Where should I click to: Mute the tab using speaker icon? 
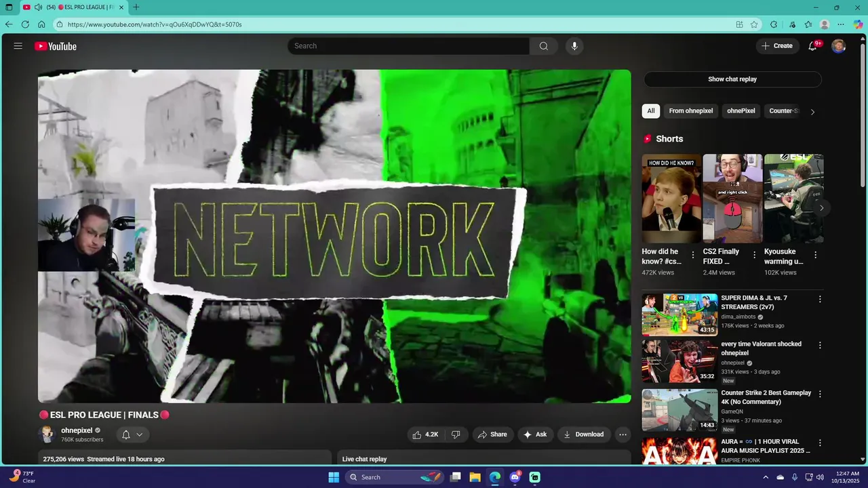click(x=38, y=7)
